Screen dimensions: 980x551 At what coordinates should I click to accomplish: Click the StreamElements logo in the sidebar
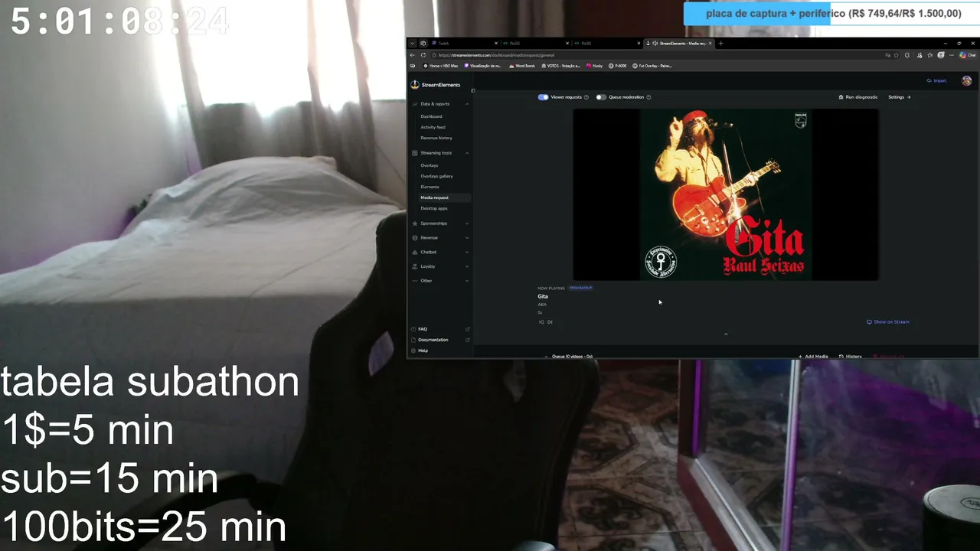pos(436,85)
